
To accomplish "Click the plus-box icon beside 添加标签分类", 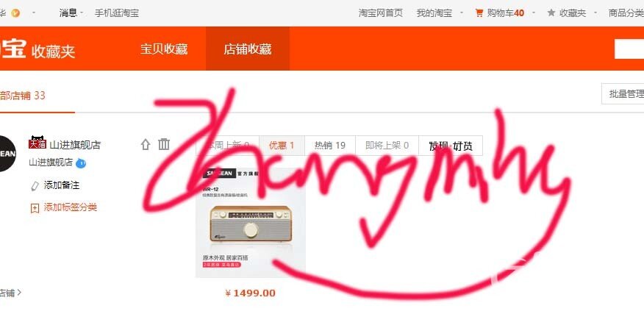I will coord(35,208).
